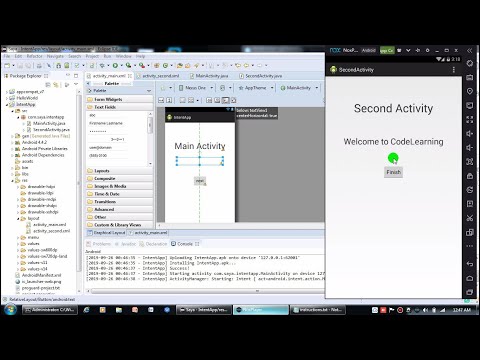
Task: Click Windows Start orb
Action: click(x=10, y=310)
